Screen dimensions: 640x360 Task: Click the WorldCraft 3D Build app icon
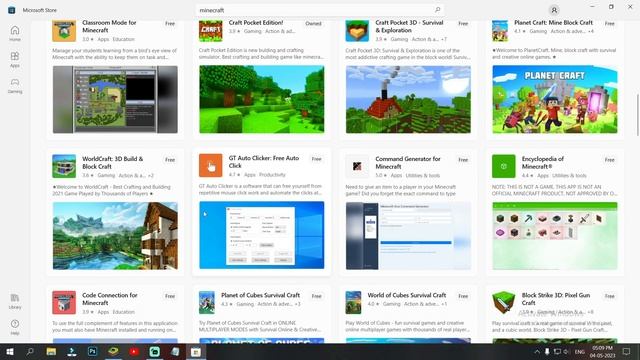[64, 166]
